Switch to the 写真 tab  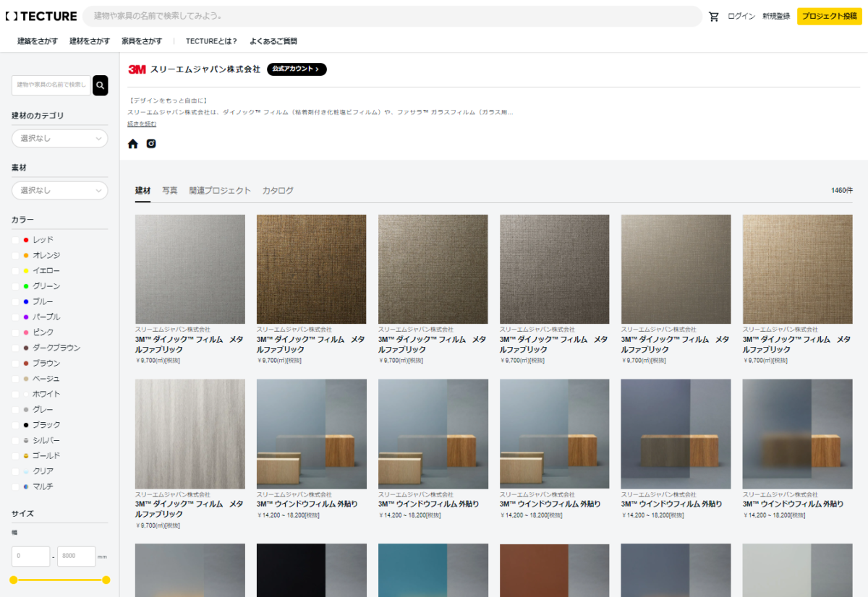(x=169, y=191)
